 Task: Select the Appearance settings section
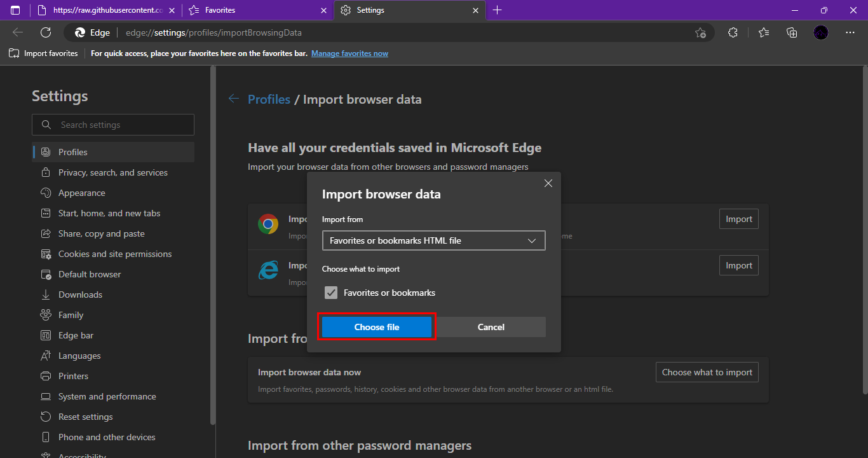tap(82, 192)
